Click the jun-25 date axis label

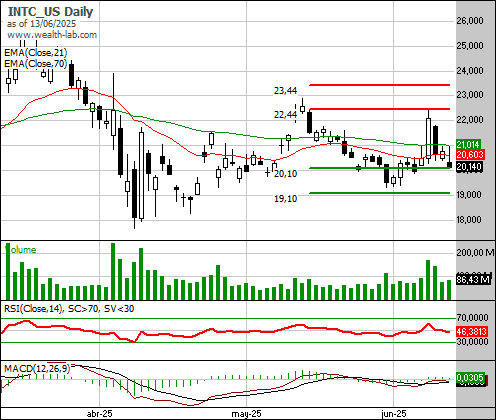[394, 414]
